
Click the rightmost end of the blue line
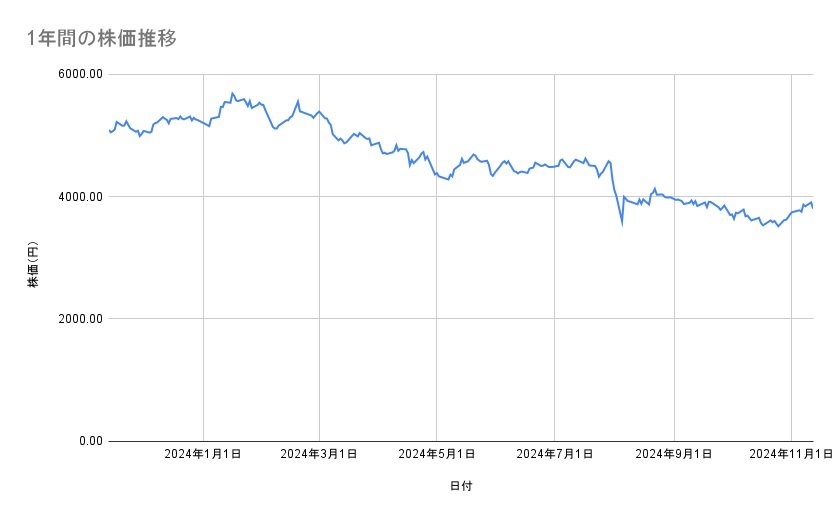[x=812, y=207]
